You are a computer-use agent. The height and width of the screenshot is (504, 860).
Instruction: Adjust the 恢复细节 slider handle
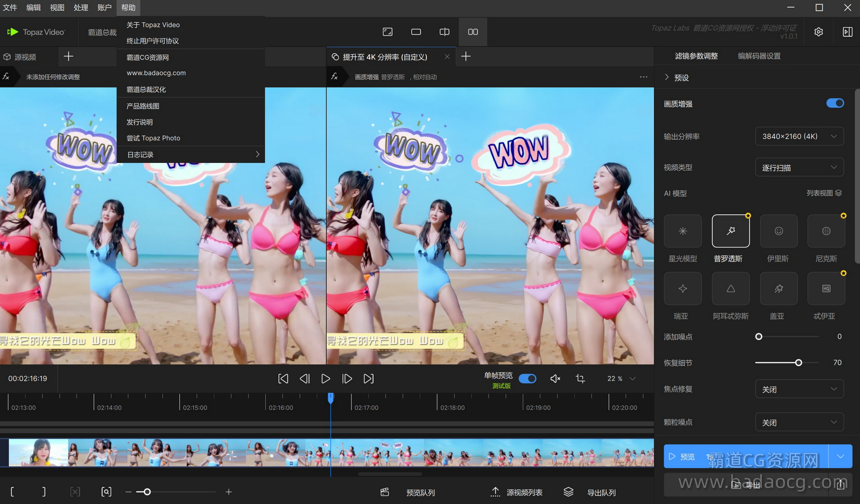coord(798,363)
